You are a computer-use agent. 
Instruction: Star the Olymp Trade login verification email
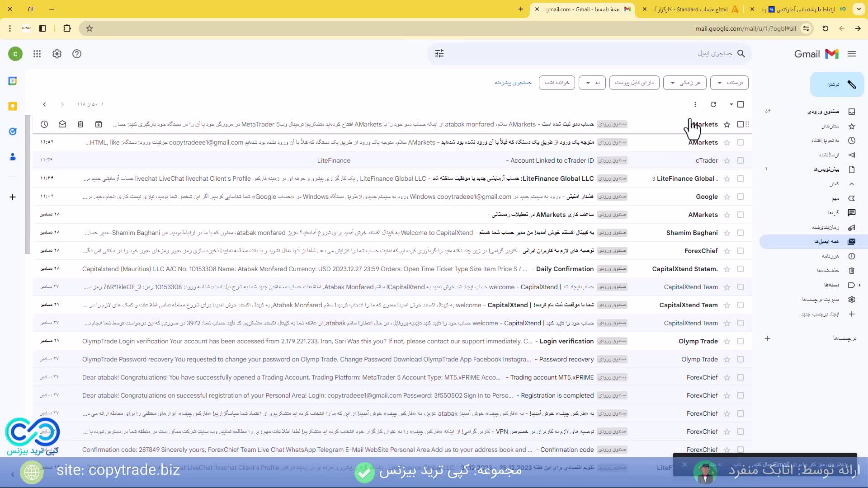pyautogui.click(x=727, y=341)
